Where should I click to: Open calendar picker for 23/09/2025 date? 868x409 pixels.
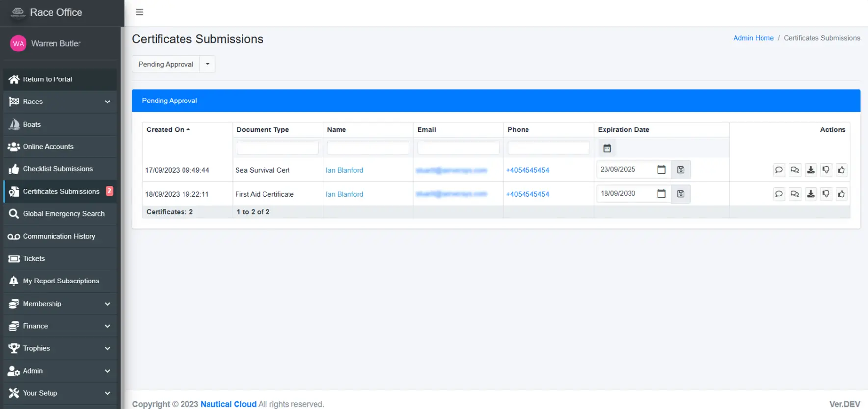[x=661, y=169]
